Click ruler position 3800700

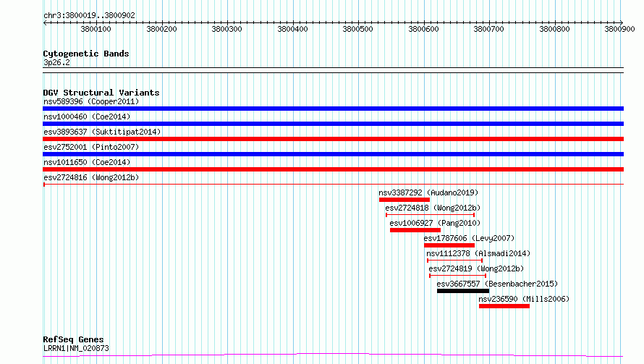click(488, 29)
